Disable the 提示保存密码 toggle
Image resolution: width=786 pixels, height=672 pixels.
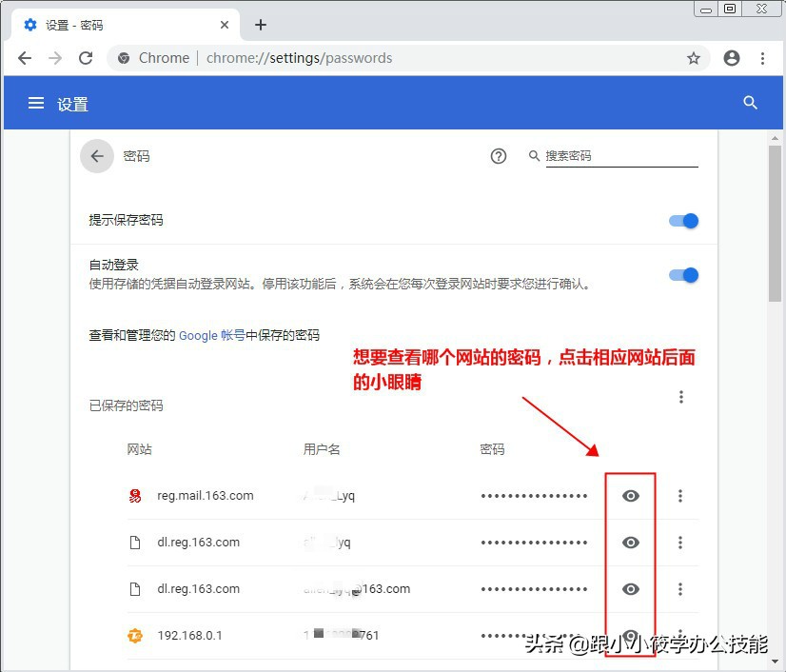tap(682, 221)
